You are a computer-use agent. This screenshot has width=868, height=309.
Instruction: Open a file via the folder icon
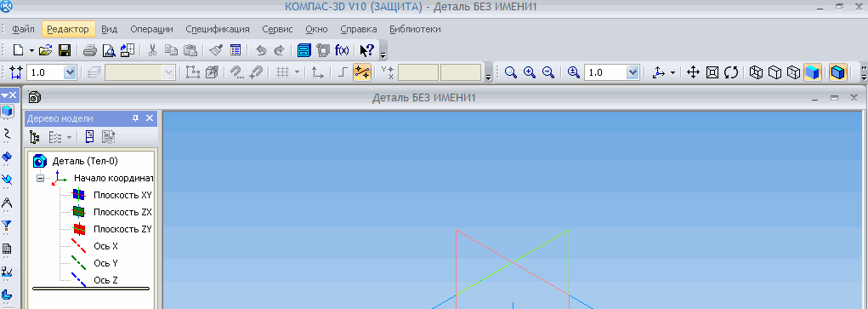tap(45, 50)
